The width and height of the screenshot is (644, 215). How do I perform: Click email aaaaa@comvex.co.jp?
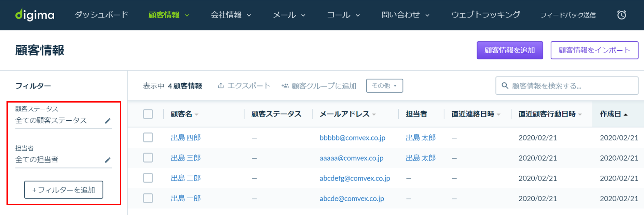click(x=352, y=158)
